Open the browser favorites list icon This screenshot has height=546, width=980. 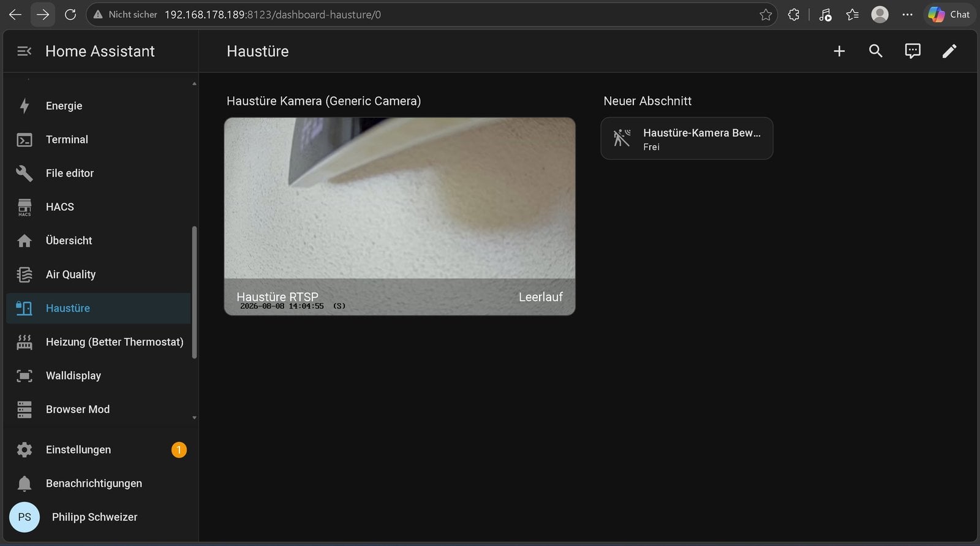(x=853, y=15)
